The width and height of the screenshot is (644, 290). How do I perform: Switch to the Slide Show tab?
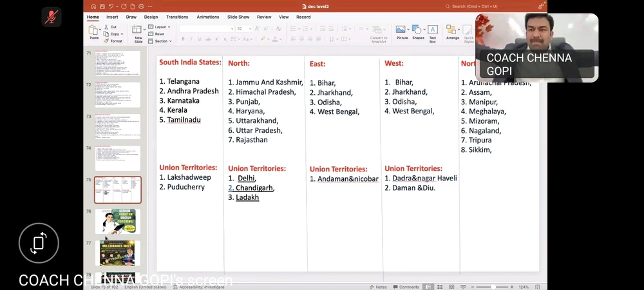click(238, 17)
